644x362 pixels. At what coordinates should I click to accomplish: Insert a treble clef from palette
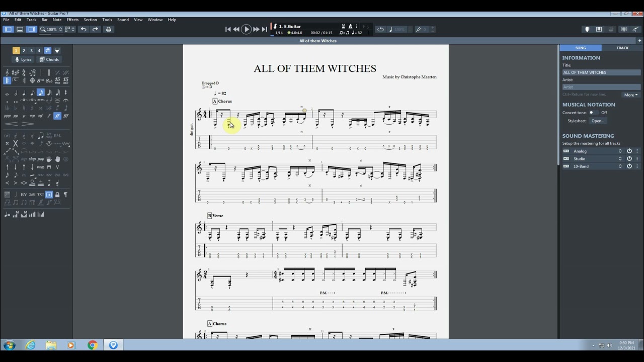[x=7, y=72]
